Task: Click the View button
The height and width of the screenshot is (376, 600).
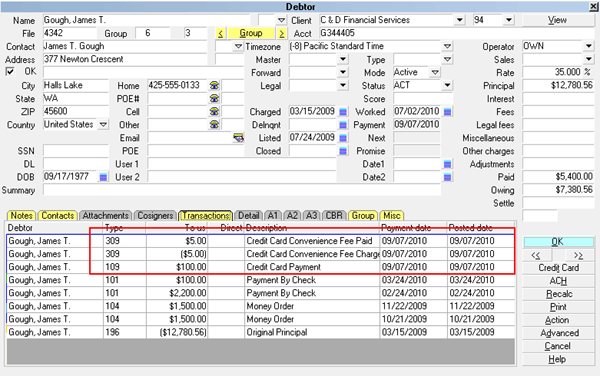Action: [557, 20]
